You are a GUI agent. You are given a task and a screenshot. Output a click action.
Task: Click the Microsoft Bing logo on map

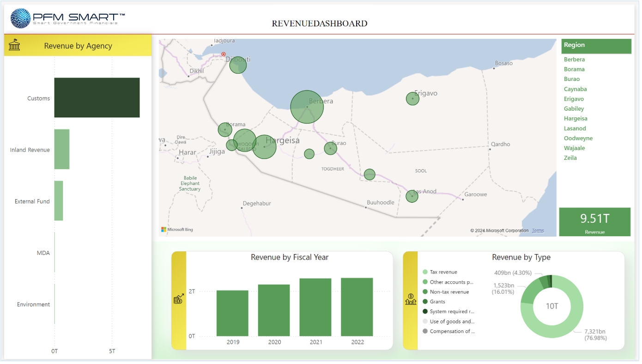tap(177, 230)
